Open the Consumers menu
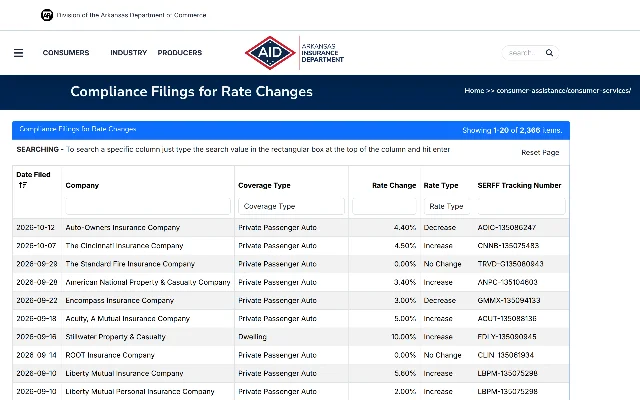The height and width of the screenshot is (400, 640). click(66, 53)
